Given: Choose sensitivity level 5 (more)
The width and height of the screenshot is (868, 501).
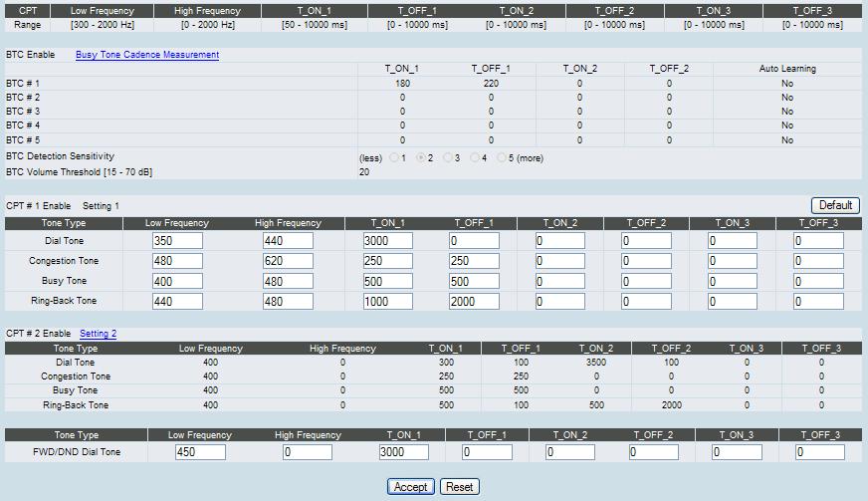Looking at the screenshot, I should [503, 157].
